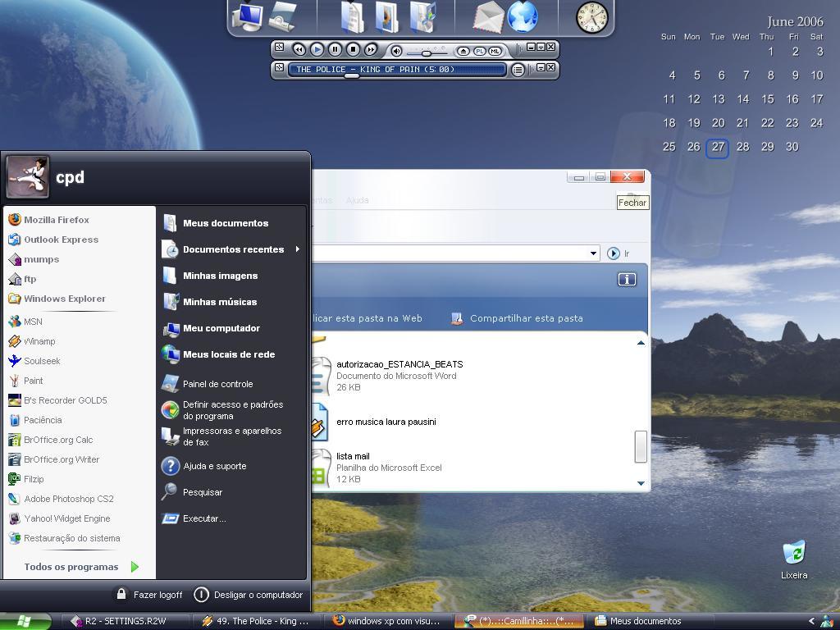Toggle the Winamp PL playlist button

click(x=479, y=52)
